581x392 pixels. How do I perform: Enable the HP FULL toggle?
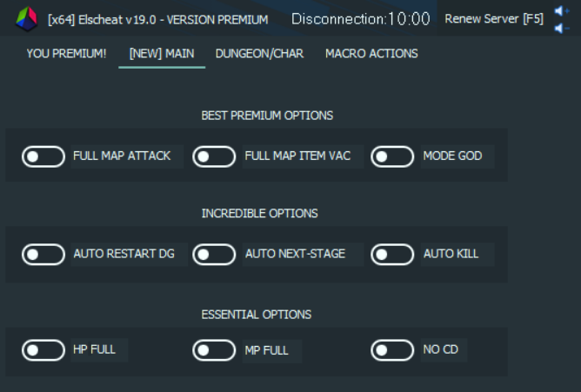click(x=43, y=349)
